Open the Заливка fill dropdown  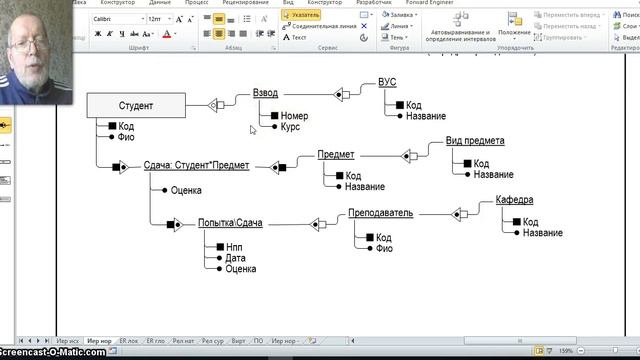pyautogui.click(x=400, y=15)
